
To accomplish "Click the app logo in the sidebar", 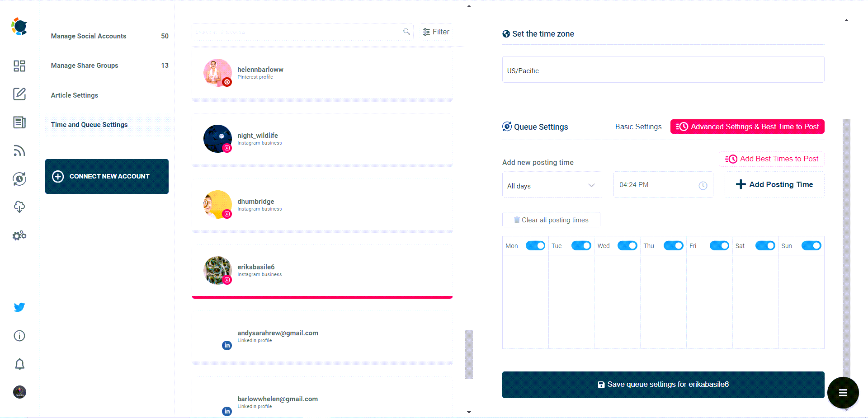I will click(x=19, y=26).
